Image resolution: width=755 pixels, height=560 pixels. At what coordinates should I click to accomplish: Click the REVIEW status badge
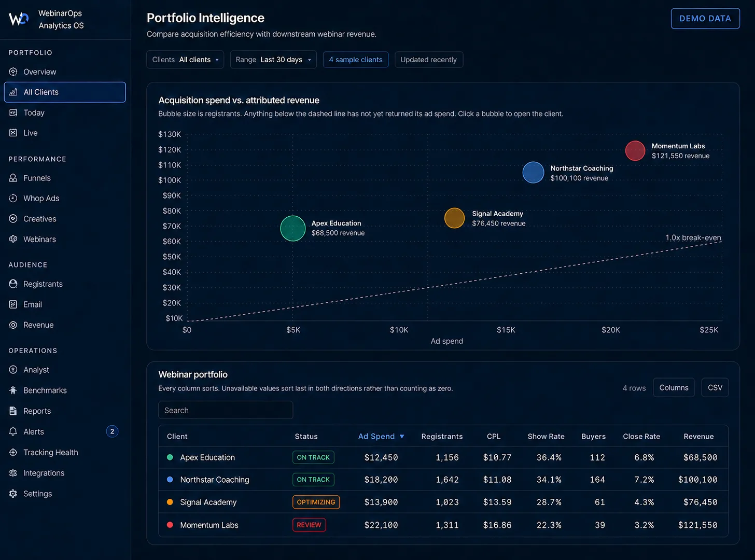pos(309,525)
